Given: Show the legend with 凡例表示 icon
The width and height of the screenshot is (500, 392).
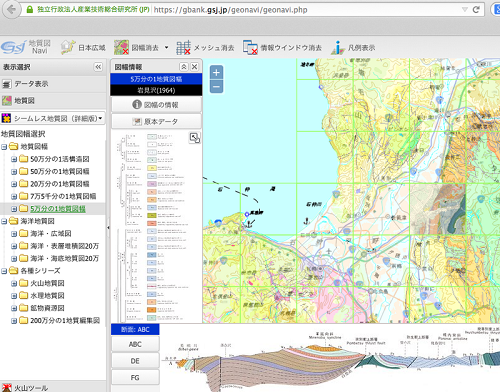Looking at the screenshot, I should pyautogui.click(x=338, y=47).
